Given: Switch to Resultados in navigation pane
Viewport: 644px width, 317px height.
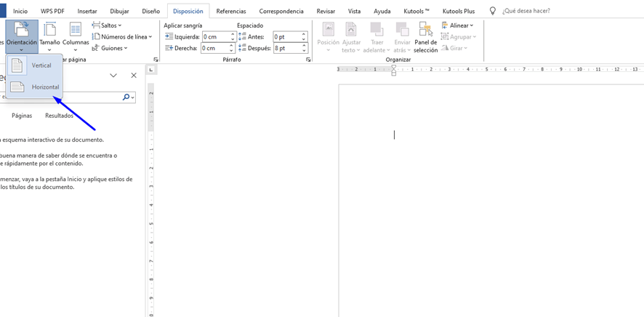Looking at the screenshot, I should [x=59, y=116].
